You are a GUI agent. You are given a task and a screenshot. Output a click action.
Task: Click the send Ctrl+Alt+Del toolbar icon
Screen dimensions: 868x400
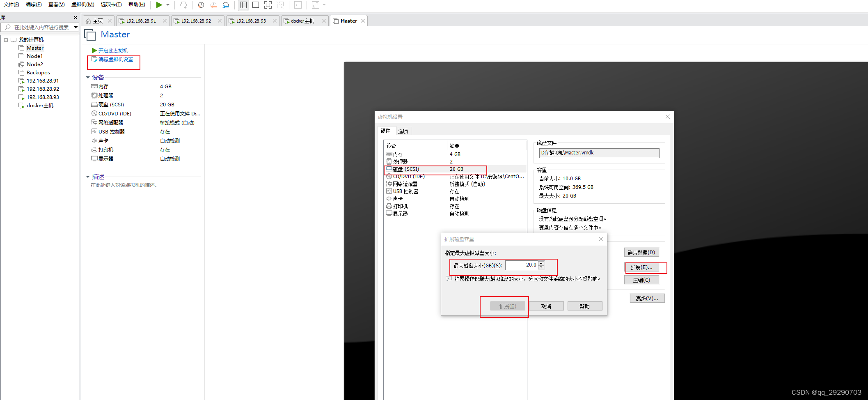[183, 5]
